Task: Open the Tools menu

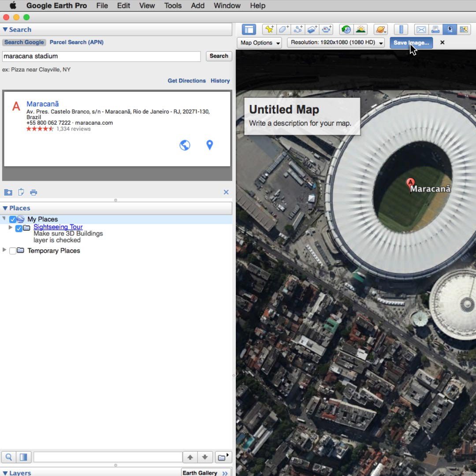Action: click(173, 5)
